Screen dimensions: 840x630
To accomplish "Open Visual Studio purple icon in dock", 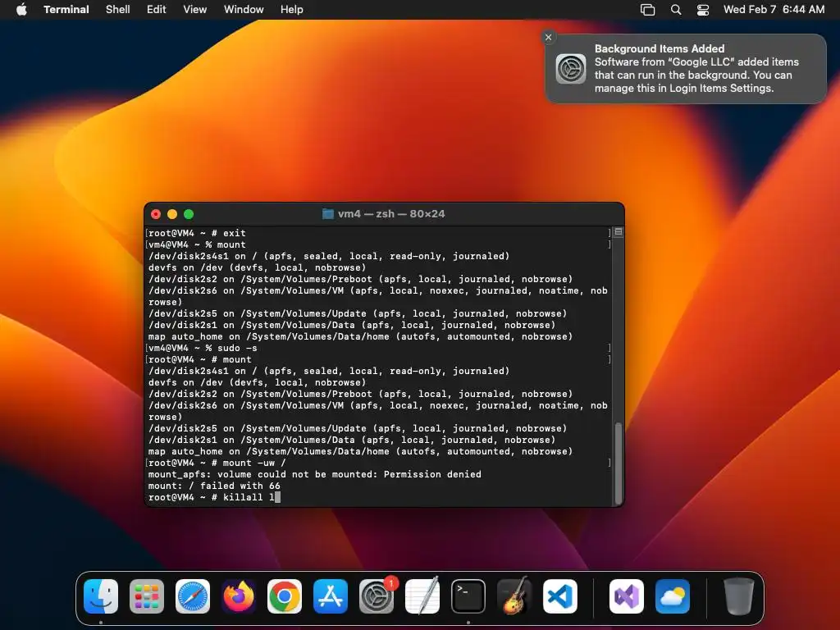I will [x=627, y=596].
